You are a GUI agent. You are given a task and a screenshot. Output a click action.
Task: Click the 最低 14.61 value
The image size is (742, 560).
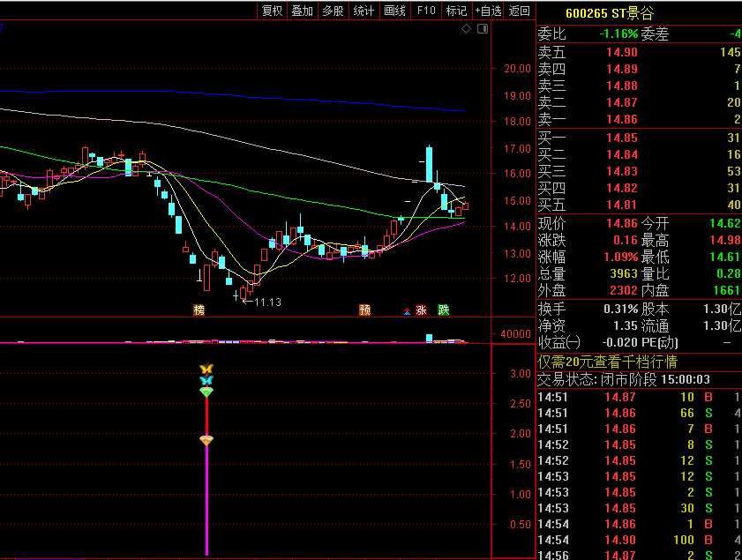(x=725, y=257)
